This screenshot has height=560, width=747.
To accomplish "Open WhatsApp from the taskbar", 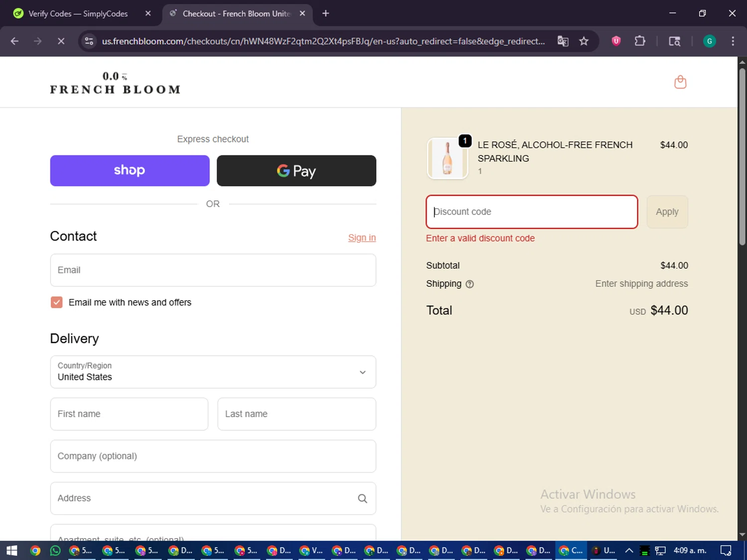I will click(x=55, y=551).
